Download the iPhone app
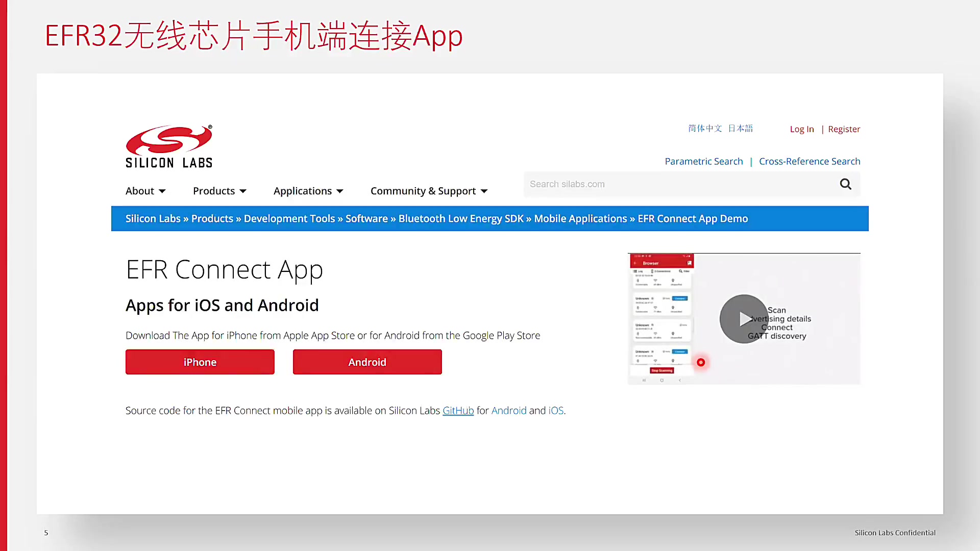Image resolution: width=980 pixels, height=551 pixels. (x=200, y=362)
